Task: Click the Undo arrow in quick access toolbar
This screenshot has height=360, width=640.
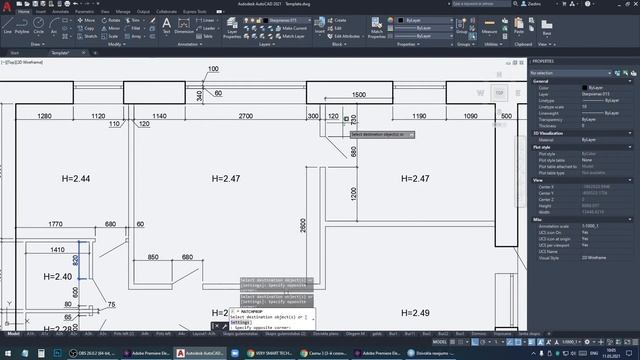Action: (76, 4)
